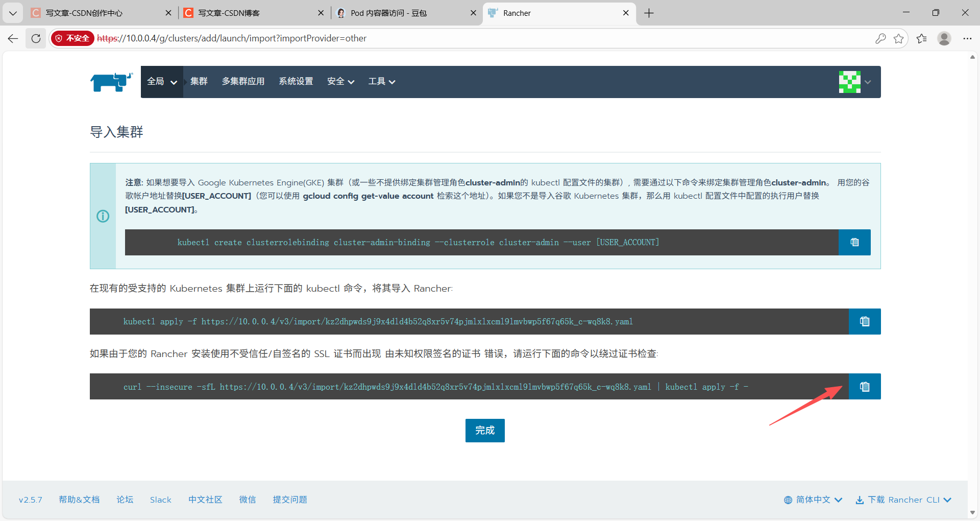Viewport: 980px width, 521px height.
Task: Open 下载 Rancher CLI dropdown
Action: (x=904, y=500)
